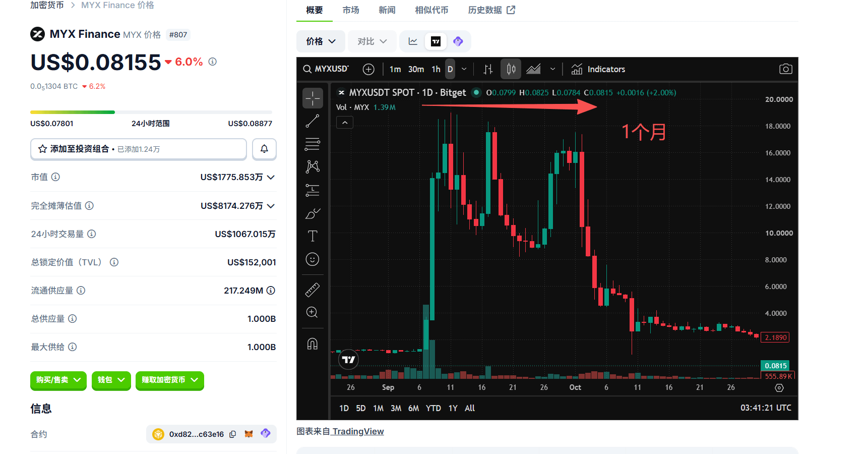868x454 pixels.
Task: Show info tooltip for 总锁定价值（TVL）
Action: click(x=114, y=262)
